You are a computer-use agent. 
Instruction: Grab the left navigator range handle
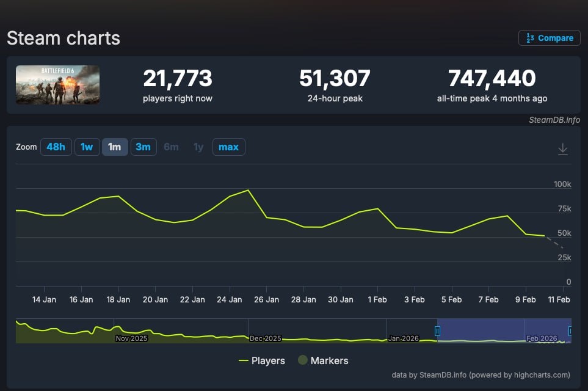[x=437, y=331]
